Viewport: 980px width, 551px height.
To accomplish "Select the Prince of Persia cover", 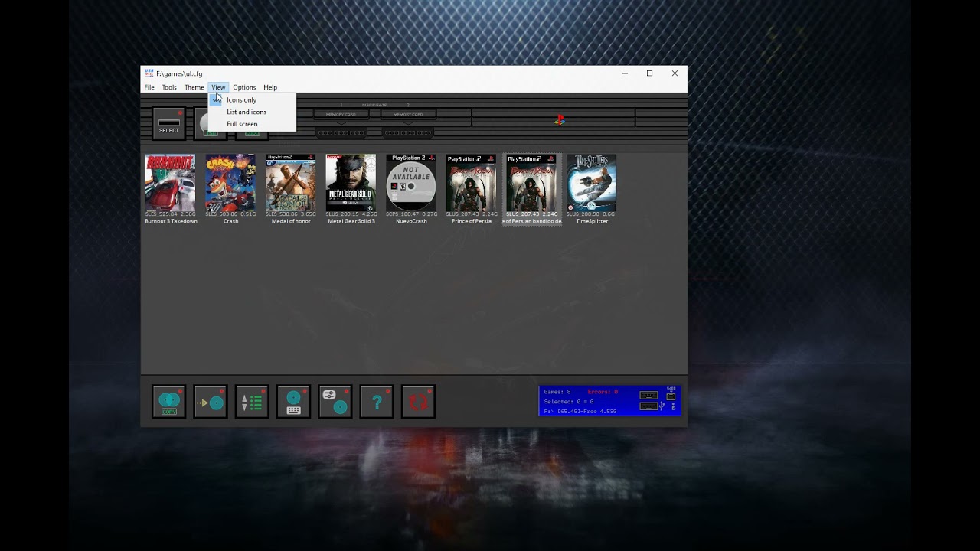I will [x=471, y=183].
